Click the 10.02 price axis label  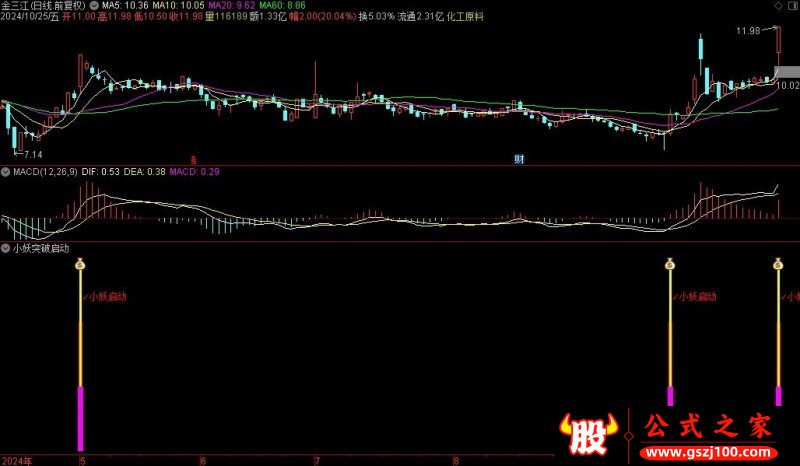[787, 86]
